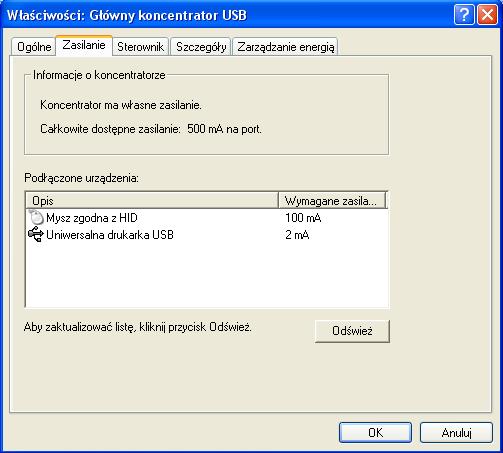
Task: Click the 2 mA power value
Action: tap(297, 235)
